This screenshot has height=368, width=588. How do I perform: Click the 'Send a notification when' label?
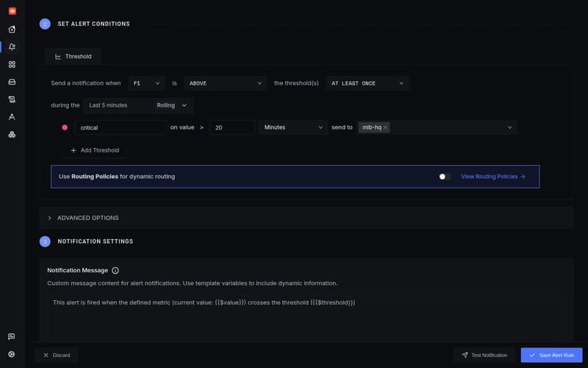click(86, 83)
